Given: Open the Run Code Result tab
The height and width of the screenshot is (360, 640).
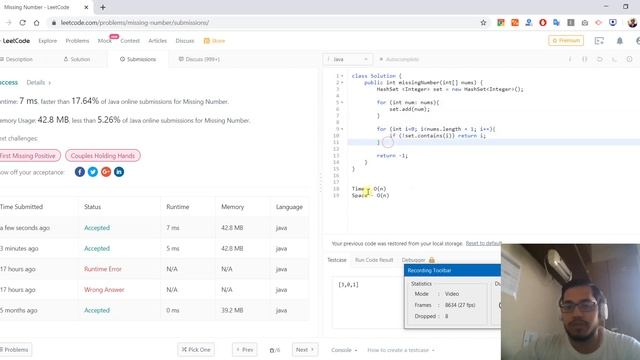Looking at the screenshot, I should tap(374, 260).
